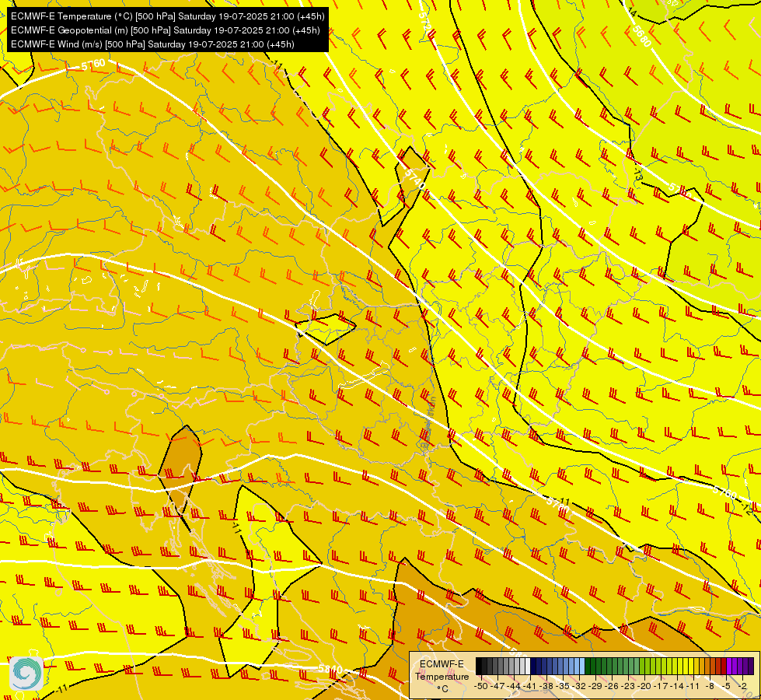This screenshot has width=761, height=700.
Task: Click the -26 value on the temperature scale
Action: pos(612,686)
